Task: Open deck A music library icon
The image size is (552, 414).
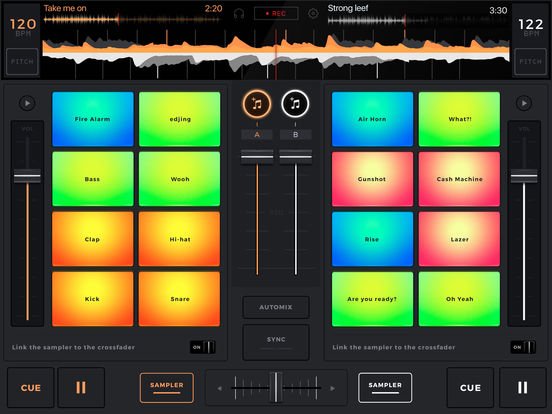Action: [257, 104]
